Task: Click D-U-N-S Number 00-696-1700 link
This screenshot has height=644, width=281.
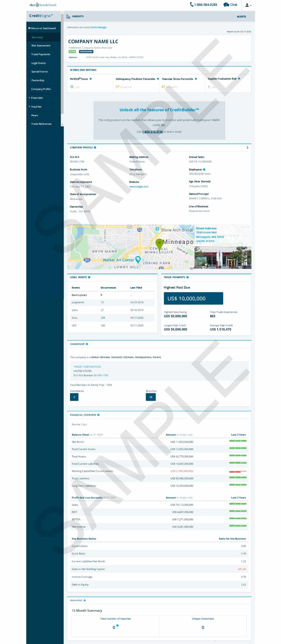Action: (x=101, y=375)
